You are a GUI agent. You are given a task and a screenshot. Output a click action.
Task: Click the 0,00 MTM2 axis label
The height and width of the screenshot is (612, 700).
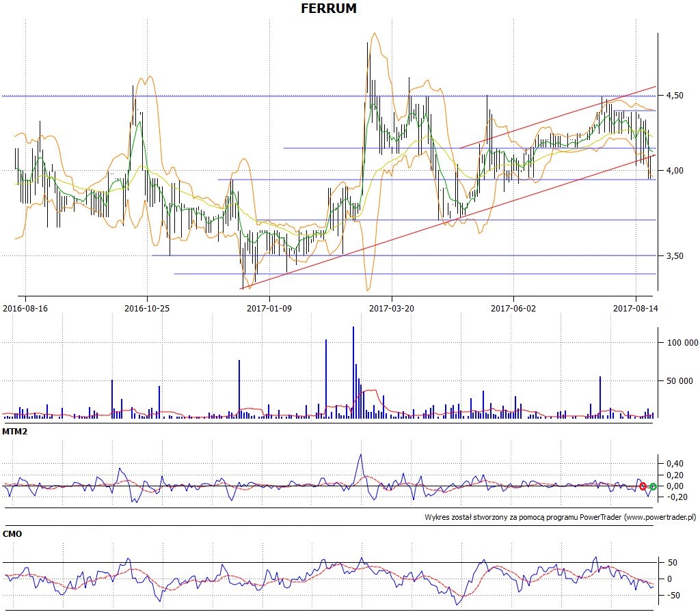[x=675, y=486]
